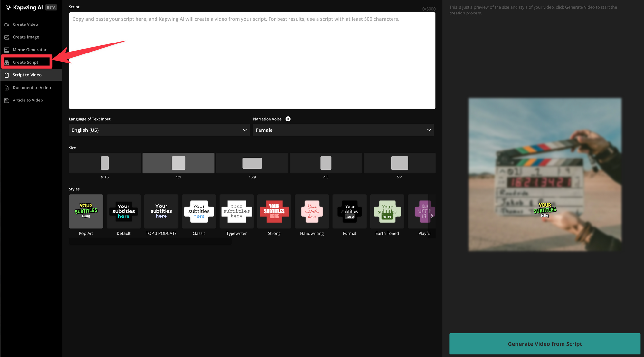The width and height of the screenshot is (644, 357).
Task: Select the 16:9 size option
Action: point(252,163)
